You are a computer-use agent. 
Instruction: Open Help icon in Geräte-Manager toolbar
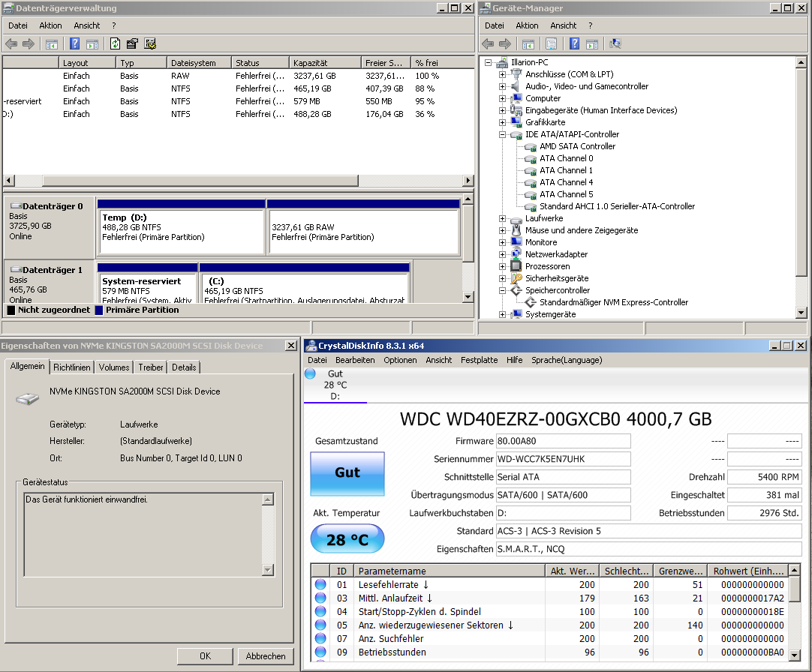tap(574, 44)
